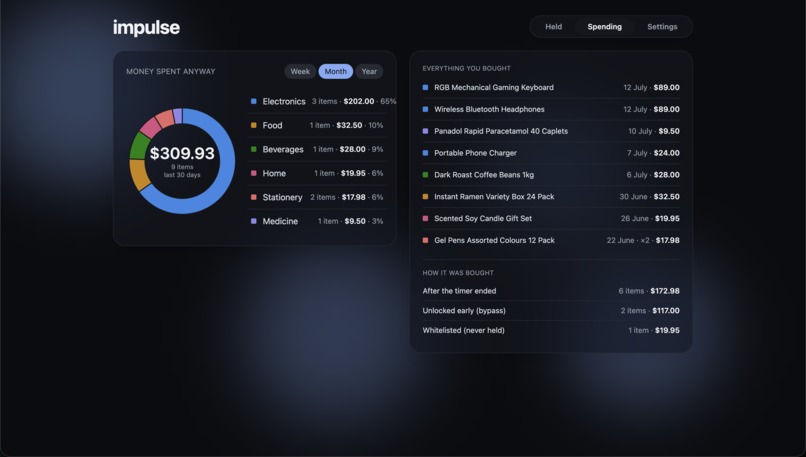
Task: Select Scented Soy Candle Gift Set row
Action: tap(551, 218)
